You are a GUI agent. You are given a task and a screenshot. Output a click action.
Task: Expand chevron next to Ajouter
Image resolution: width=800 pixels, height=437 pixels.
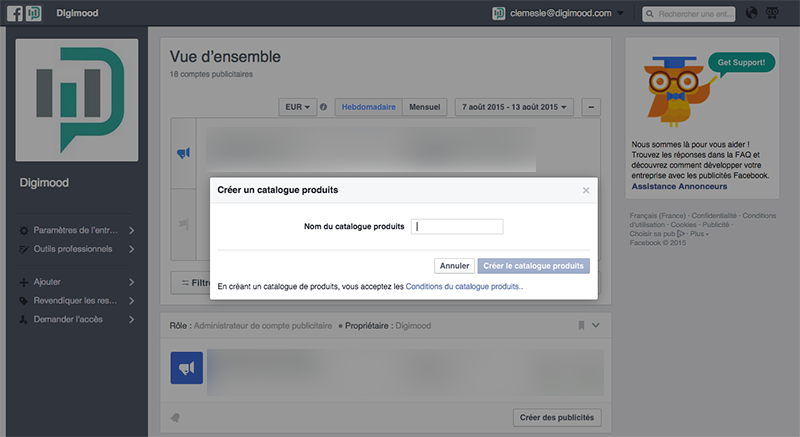132,282
